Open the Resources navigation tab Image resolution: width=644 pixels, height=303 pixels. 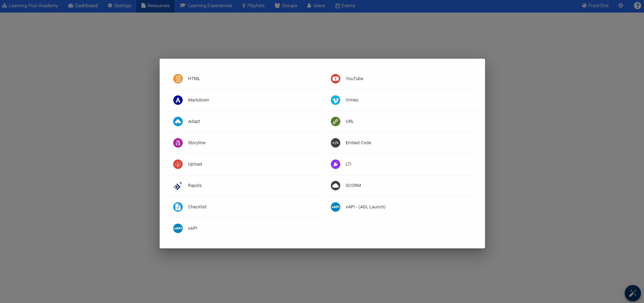pos(155,6)
